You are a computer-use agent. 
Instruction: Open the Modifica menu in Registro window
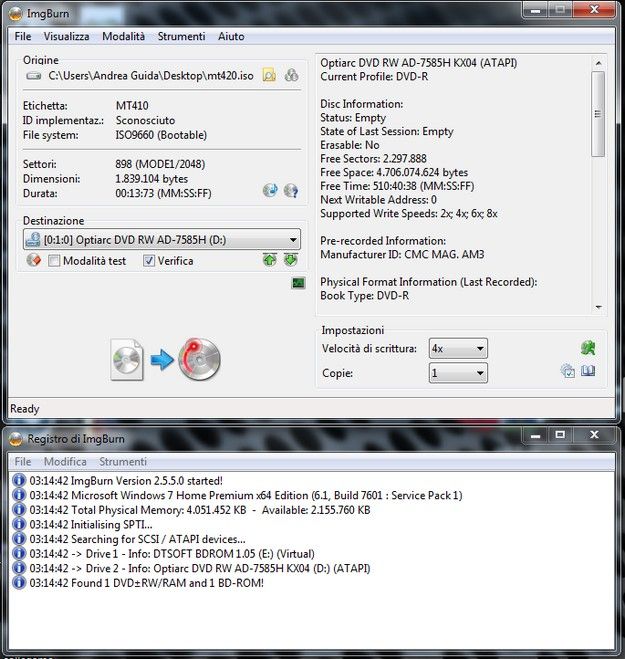65,461
